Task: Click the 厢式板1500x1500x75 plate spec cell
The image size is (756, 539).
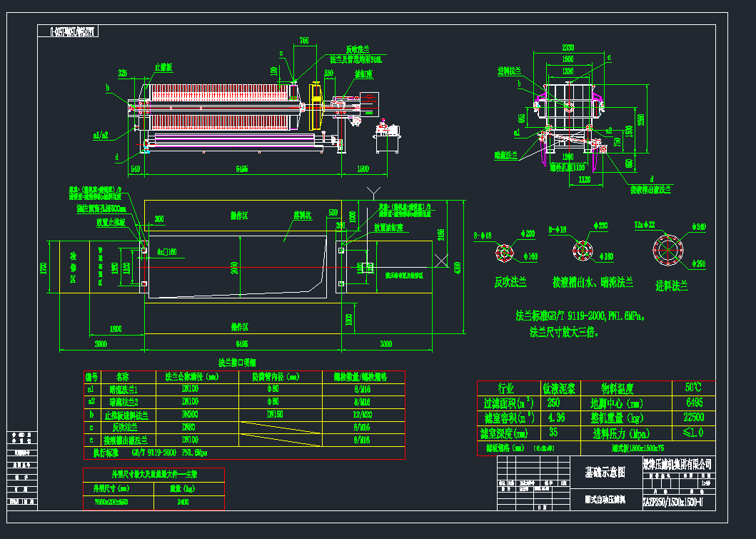Action: 639,447
